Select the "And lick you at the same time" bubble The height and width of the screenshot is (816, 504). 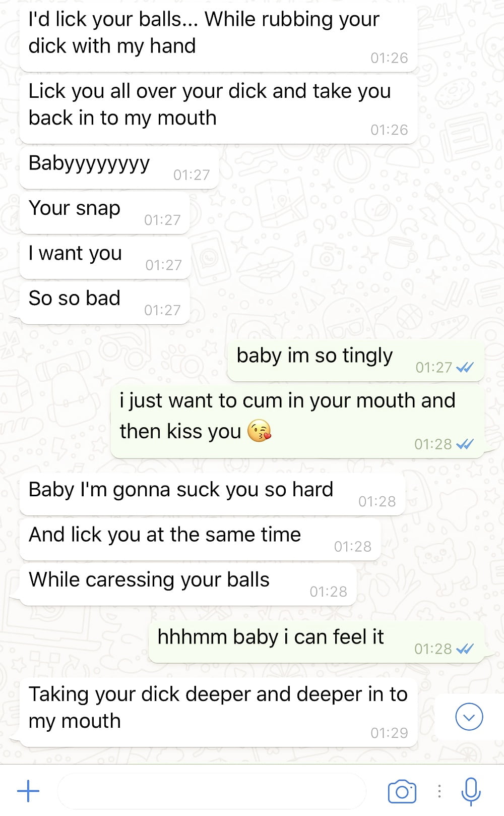tap(200, 540)
